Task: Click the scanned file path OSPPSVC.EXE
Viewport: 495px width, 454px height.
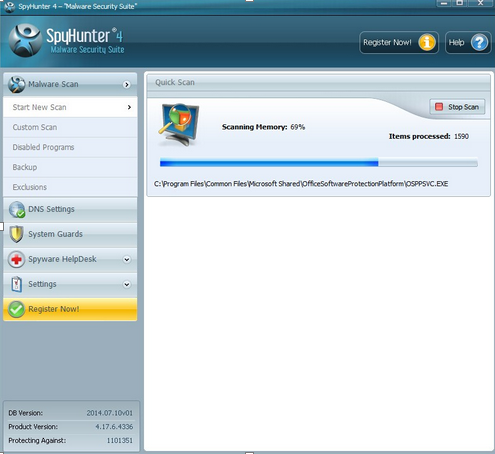Action: click(301, 184)
